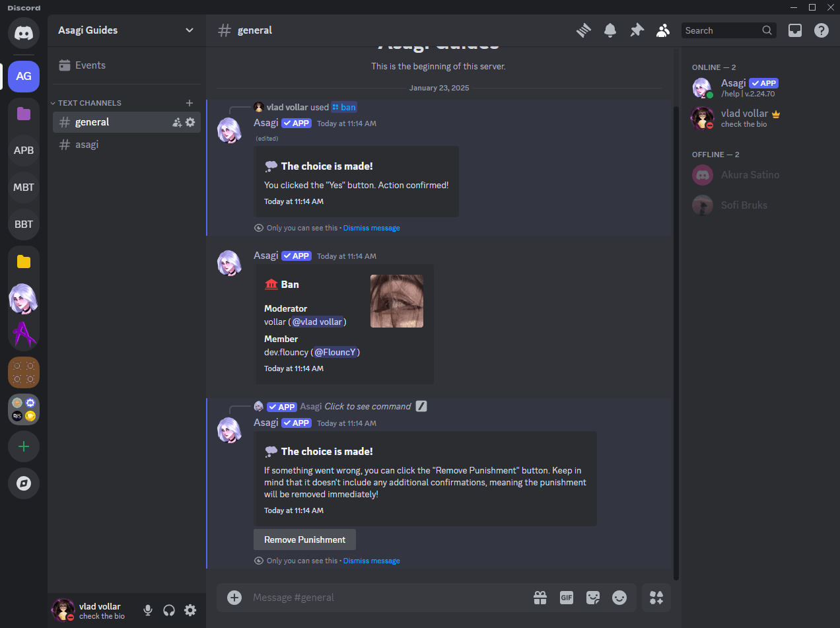Dismiss the message below Remove Punishment
This screenshot has width=840, height=628.
[371, 561]
